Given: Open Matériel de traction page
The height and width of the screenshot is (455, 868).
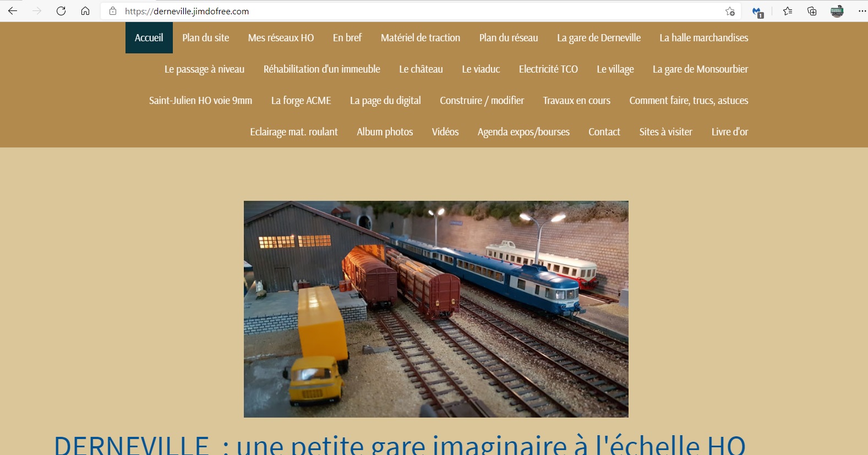Looking at the screenshot, I should [421, 37].
